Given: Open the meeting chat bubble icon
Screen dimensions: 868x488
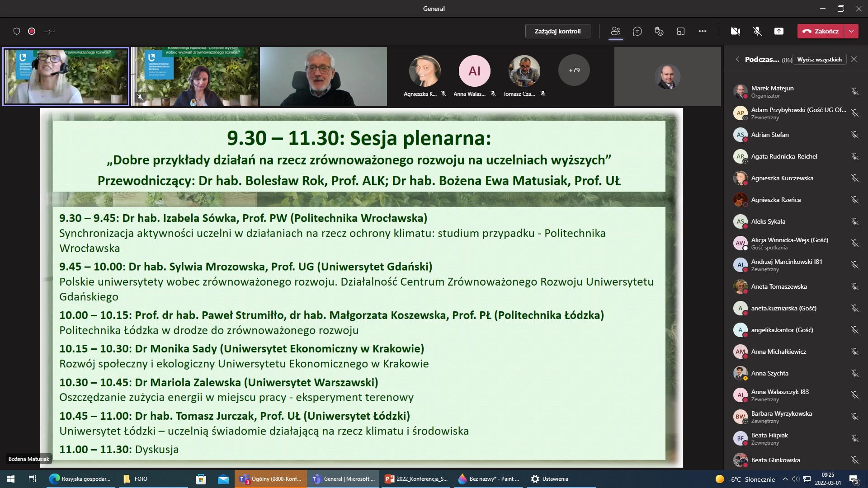Looking at the screenshot, I should point(637,31).
